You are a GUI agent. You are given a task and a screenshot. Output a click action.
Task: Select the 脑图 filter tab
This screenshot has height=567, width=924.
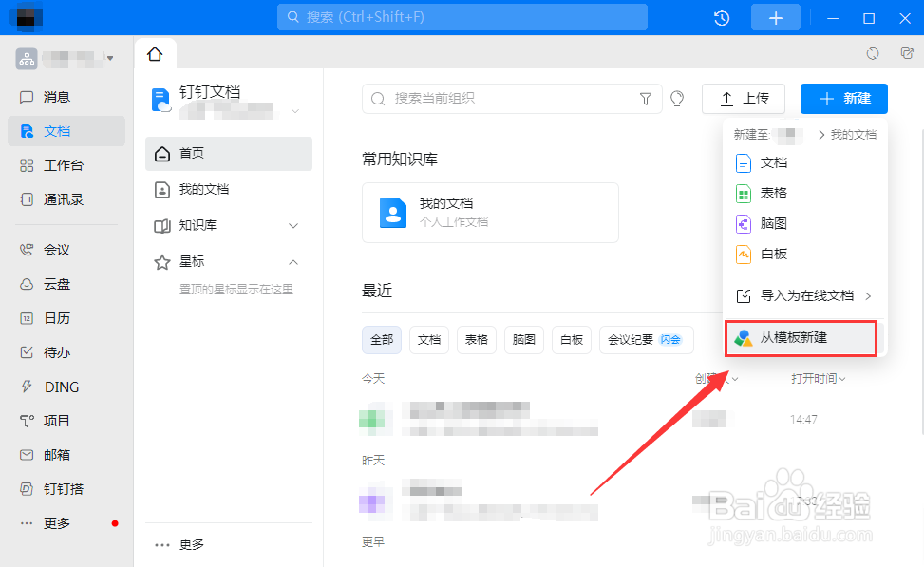(x=524, y=340)
